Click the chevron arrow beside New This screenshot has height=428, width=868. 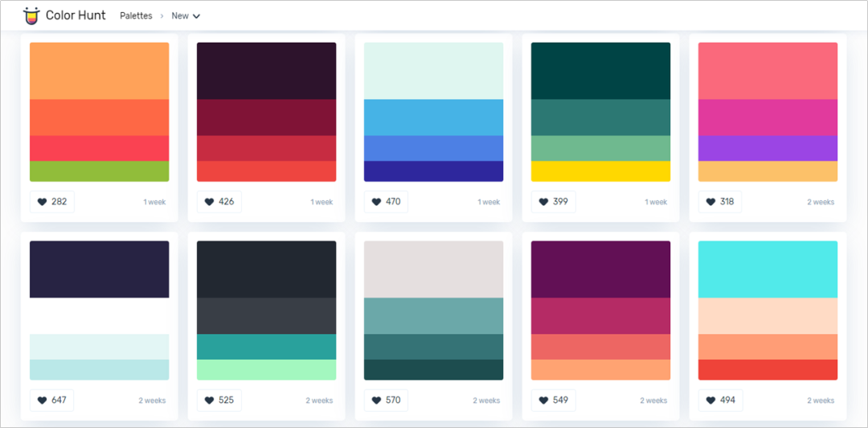[x=196, y=17]
